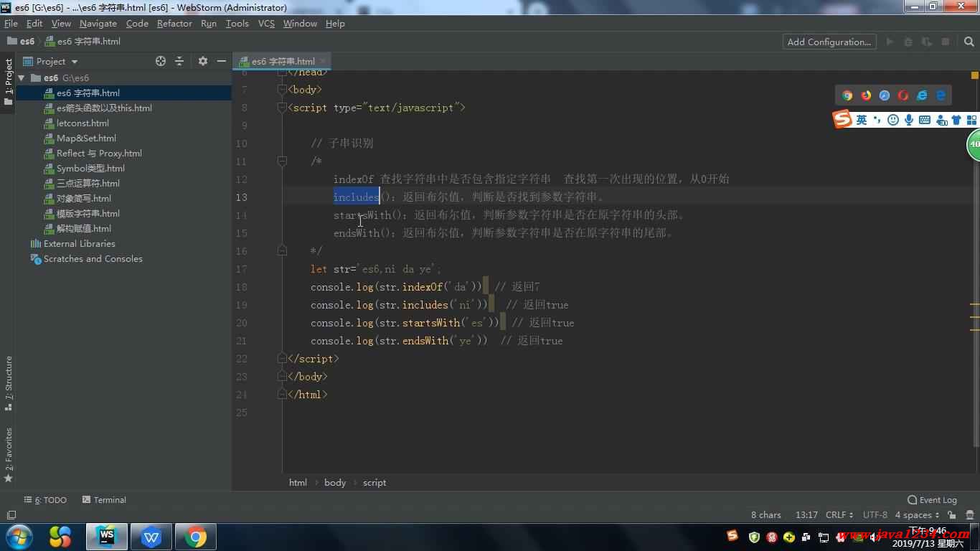Click body in breadcrumb bar

click(x=335, y=483)
